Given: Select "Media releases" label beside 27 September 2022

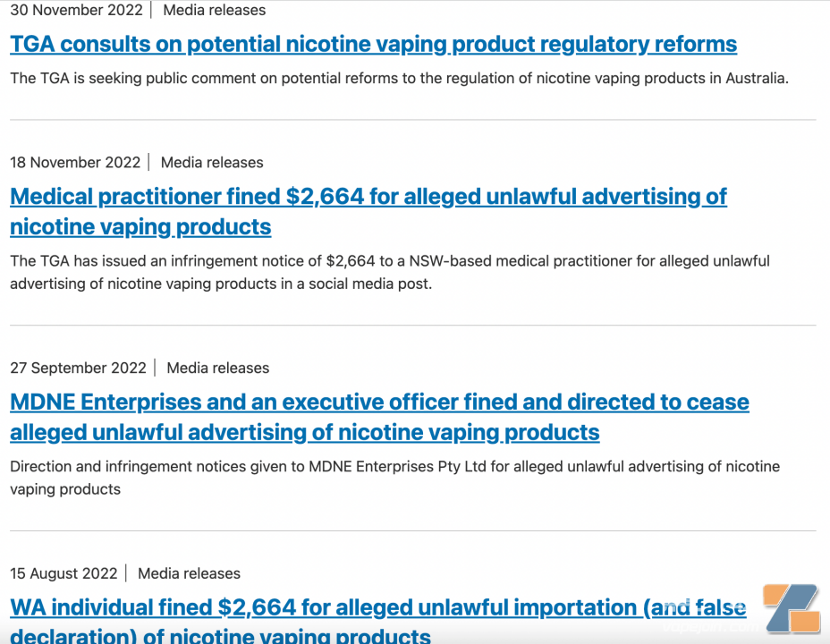Looking at the screenshot, I should click(x=217, y=369).
